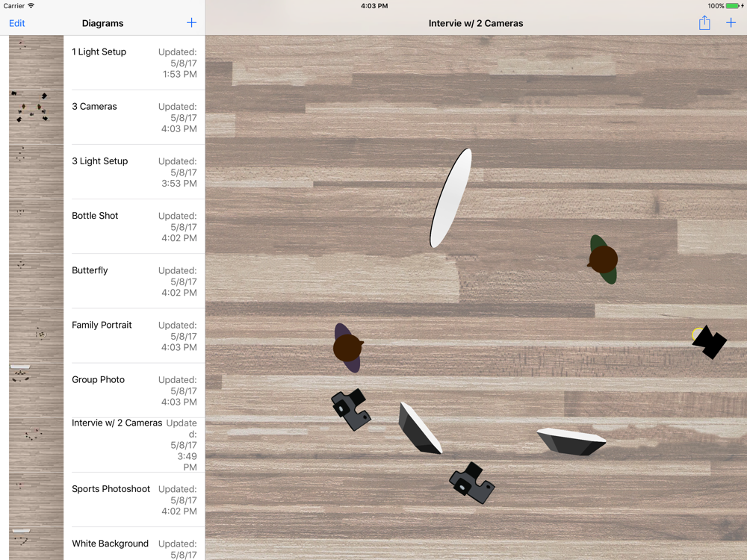Tap the Sports Photoshoot thumbnail preview
The height and width of the screenshot is (560, 747).
coord(36,500)
